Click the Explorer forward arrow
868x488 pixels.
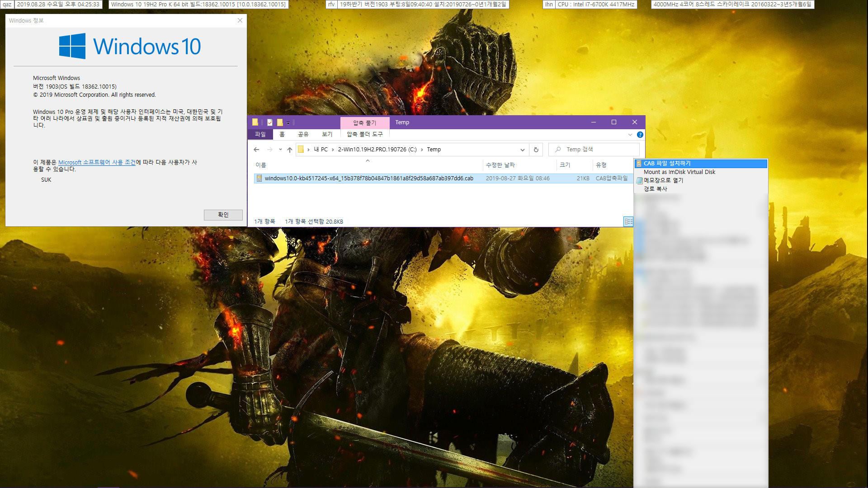(270, 150)
